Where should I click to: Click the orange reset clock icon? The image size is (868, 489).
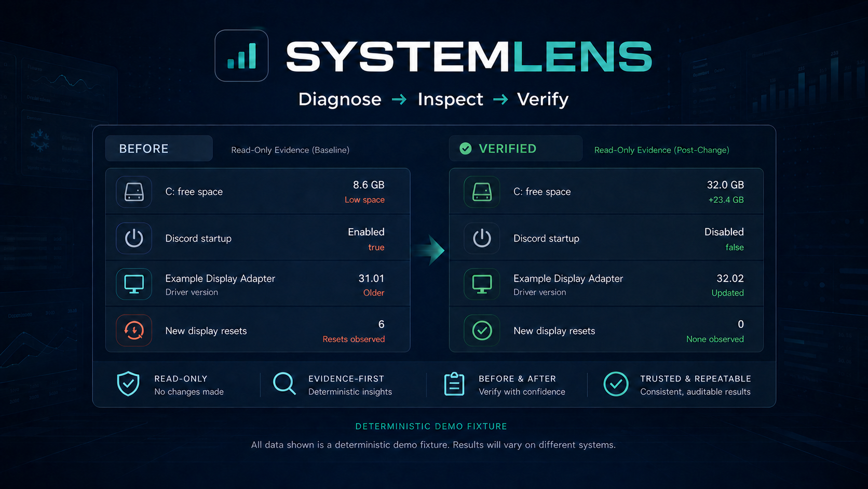(x=134, y=330)
